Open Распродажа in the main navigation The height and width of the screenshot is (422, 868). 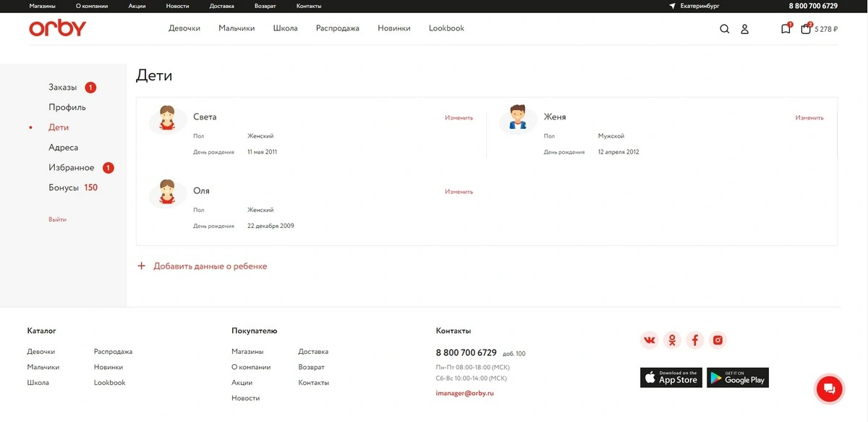coord(338,28)
